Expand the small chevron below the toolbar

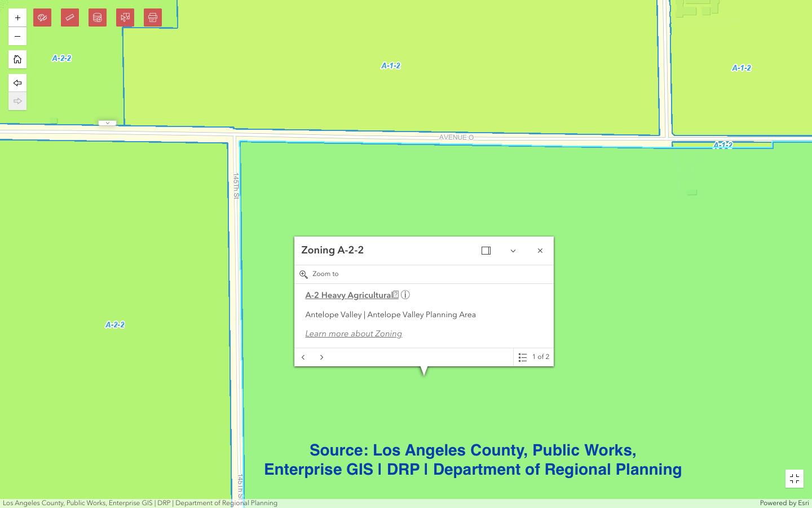[107, 122]
